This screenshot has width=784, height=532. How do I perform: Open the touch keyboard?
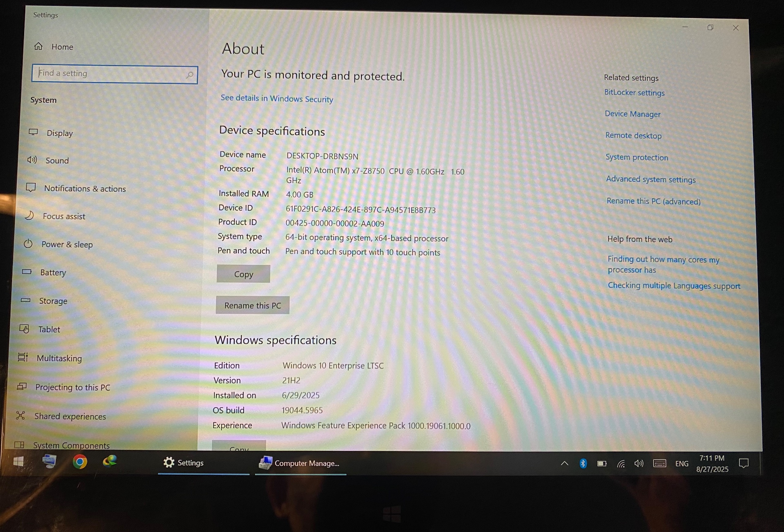coord(660,463)
